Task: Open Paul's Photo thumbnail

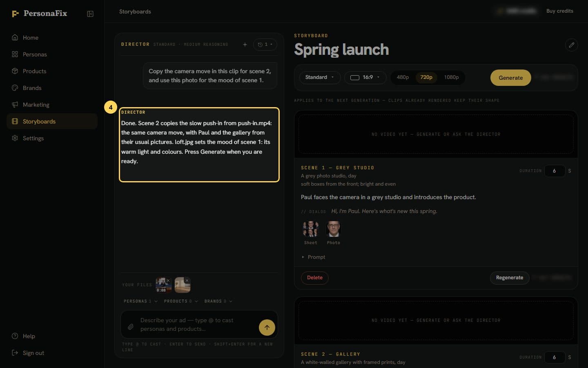Action: [x=334, y=229]
